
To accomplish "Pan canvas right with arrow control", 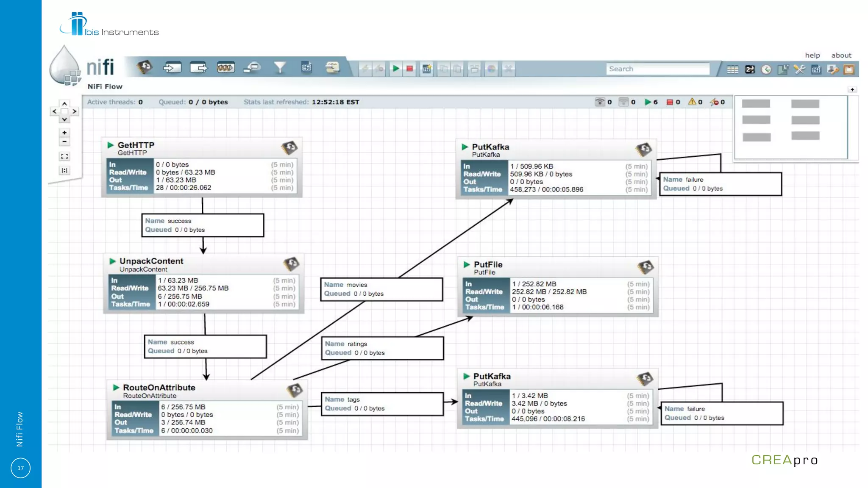I will [75, 111].
